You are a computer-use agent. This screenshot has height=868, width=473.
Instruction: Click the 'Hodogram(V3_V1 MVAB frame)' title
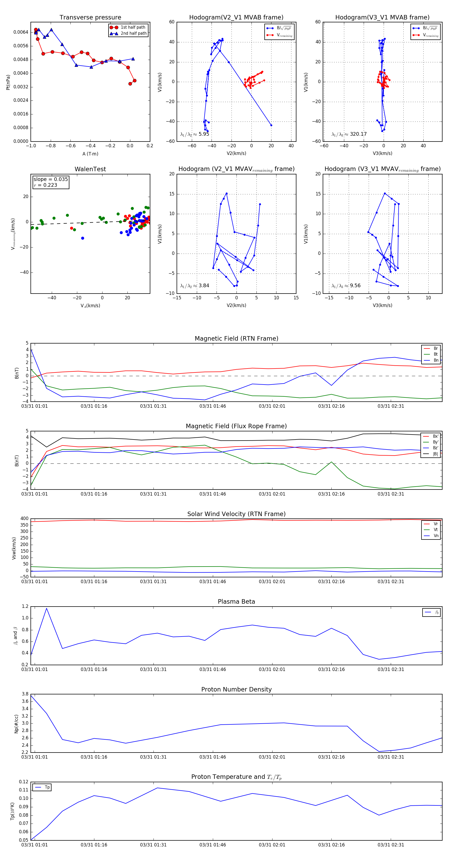pyautogui.click(x=382, y=18)
